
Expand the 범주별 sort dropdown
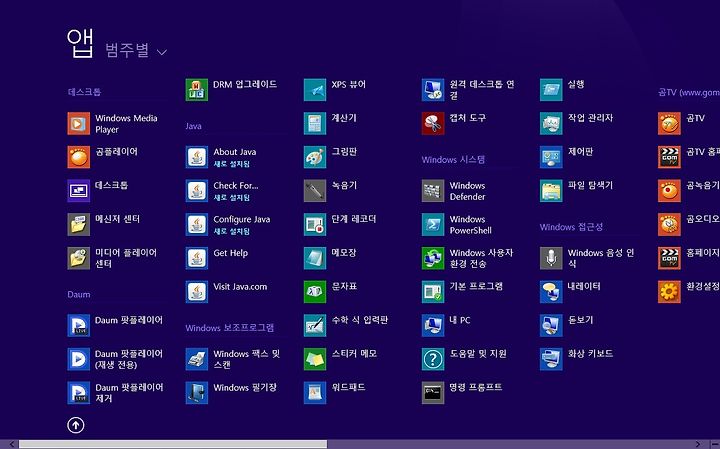pos(136,51)
